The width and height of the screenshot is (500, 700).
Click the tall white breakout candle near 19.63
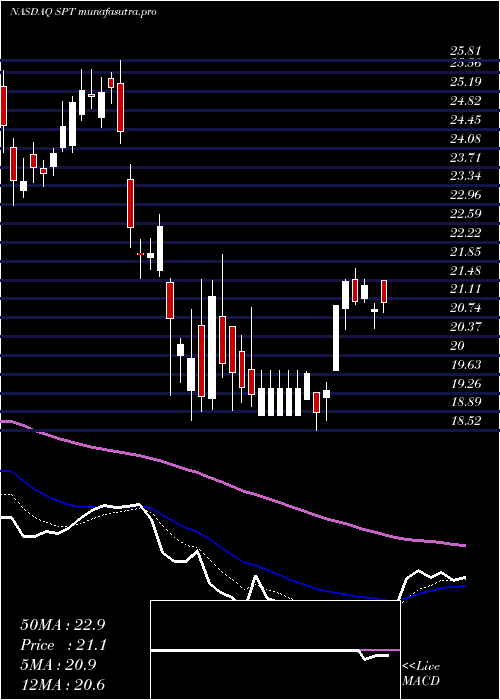coord(335,338)
